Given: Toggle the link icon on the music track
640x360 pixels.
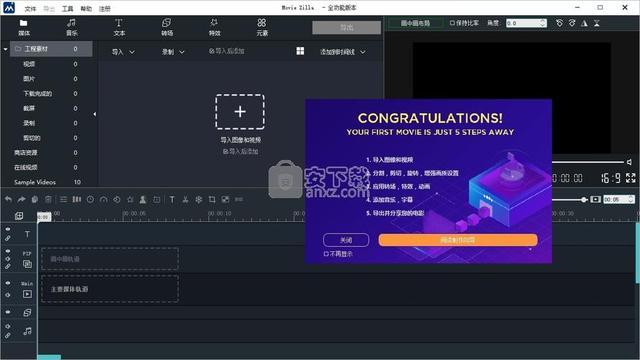Looking at the screenshot, I should point(8,336).
